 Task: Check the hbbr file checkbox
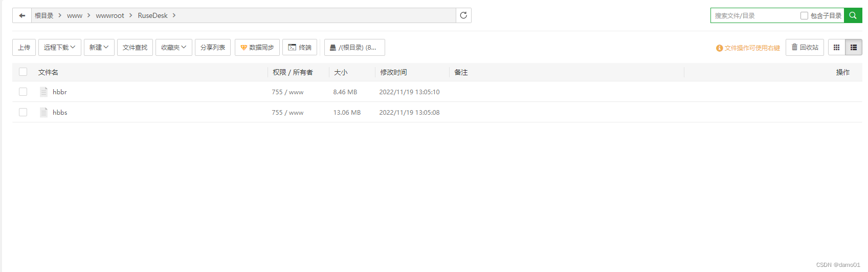point(23,92)
